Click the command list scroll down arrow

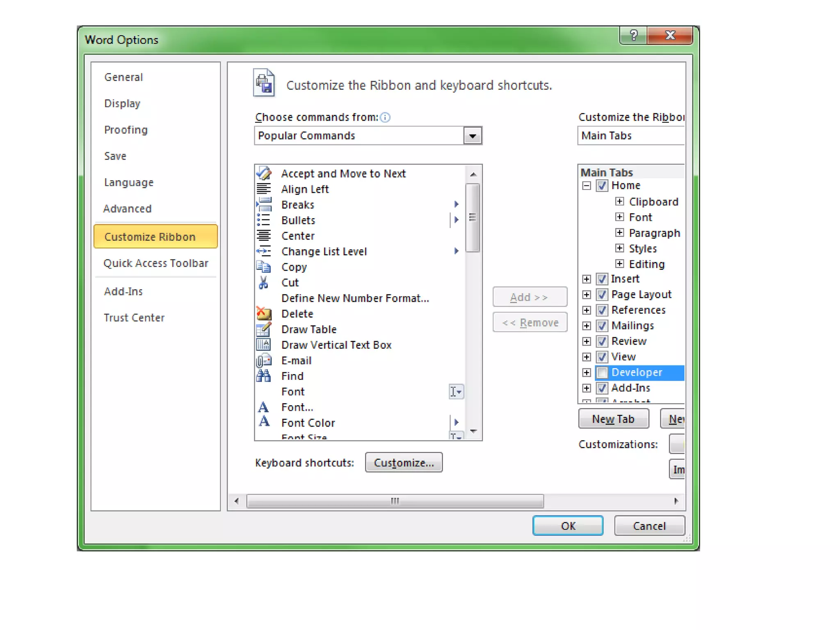pos(473,431)
